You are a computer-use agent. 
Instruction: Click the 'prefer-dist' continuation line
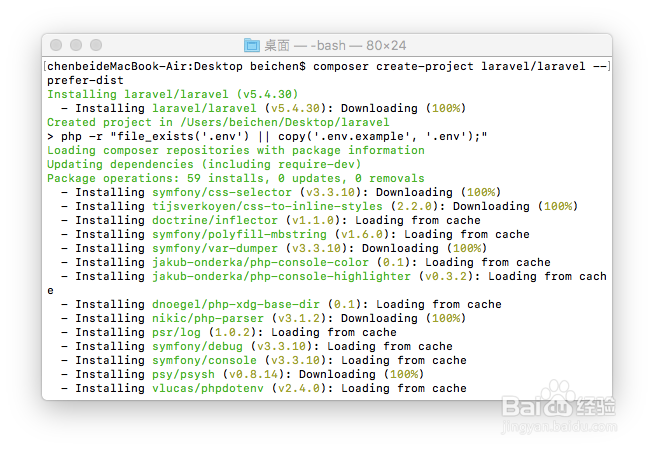pos(85,80)
